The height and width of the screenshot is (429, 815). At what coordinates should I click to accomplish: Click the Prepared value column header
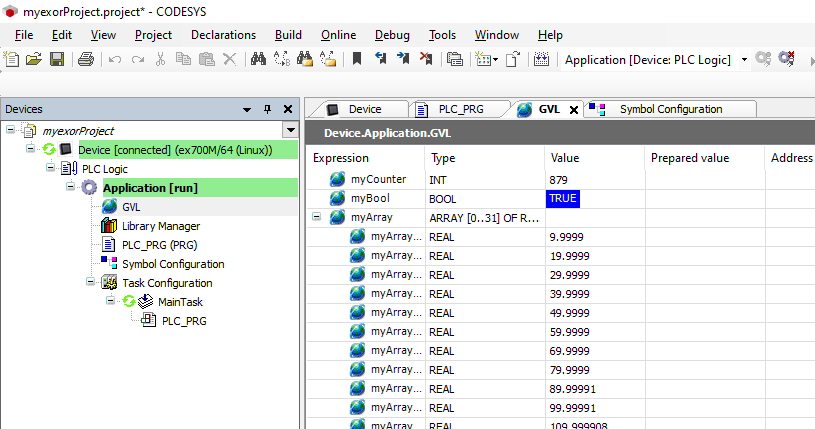[705, 158]
